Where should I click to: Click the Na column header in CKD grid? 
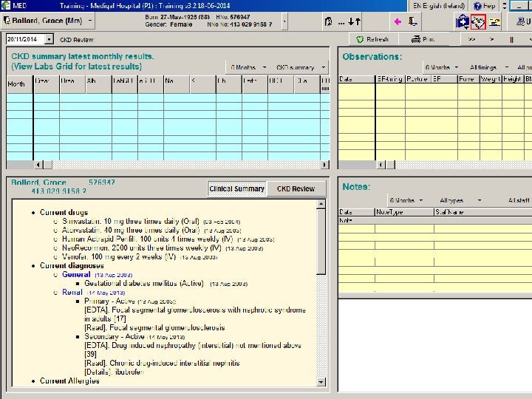176,84
